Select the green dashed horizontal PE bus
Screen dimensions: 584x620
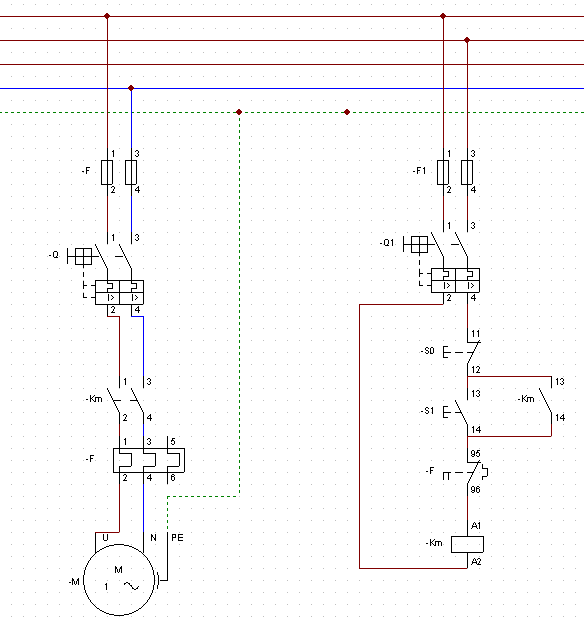click(x=292, y=112)
